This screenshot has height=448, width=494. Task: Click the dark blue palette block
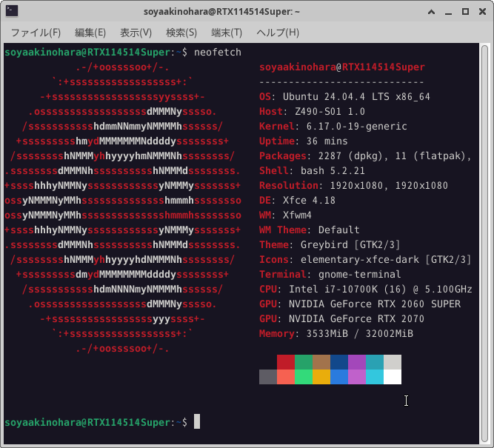[x=339, y=362]
